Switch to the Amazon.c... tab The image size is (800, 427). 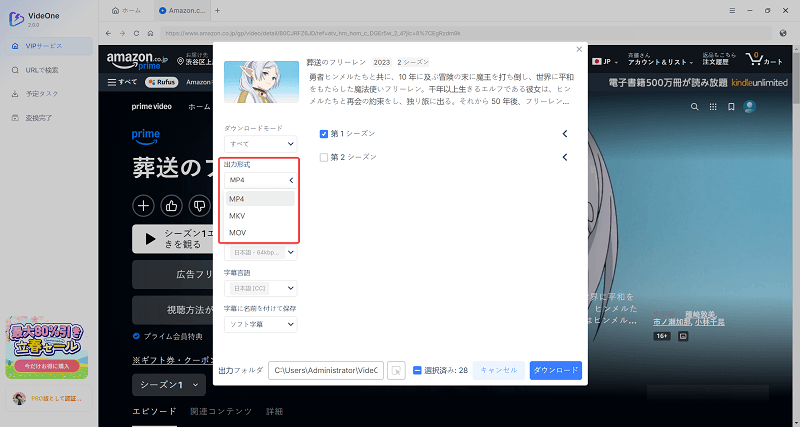pos(182,10)
